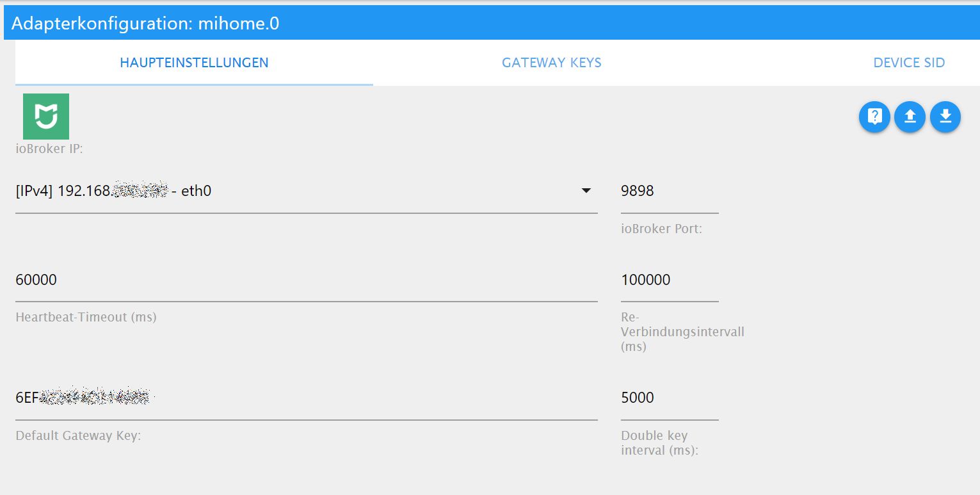Click the Heartbeat-Timeout (ms) label
The height and width of the screenshot is (495, 980).
[86, 317]
